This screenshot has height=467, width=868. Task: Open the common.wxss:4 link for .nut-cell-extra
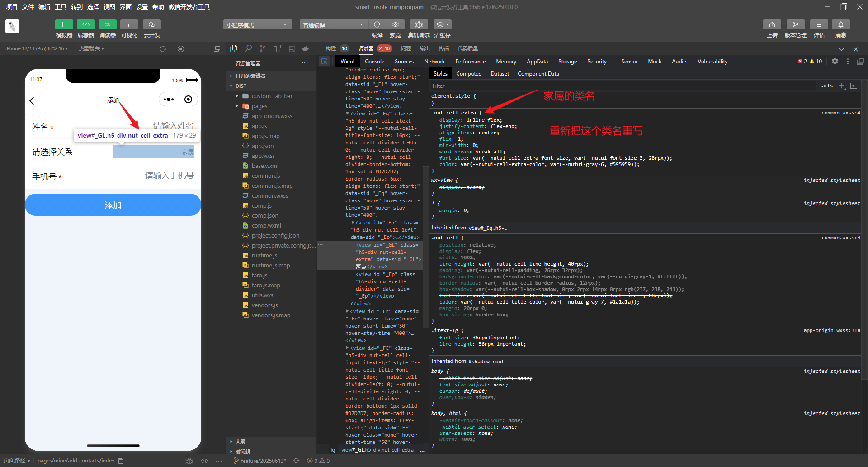[841, 113]
